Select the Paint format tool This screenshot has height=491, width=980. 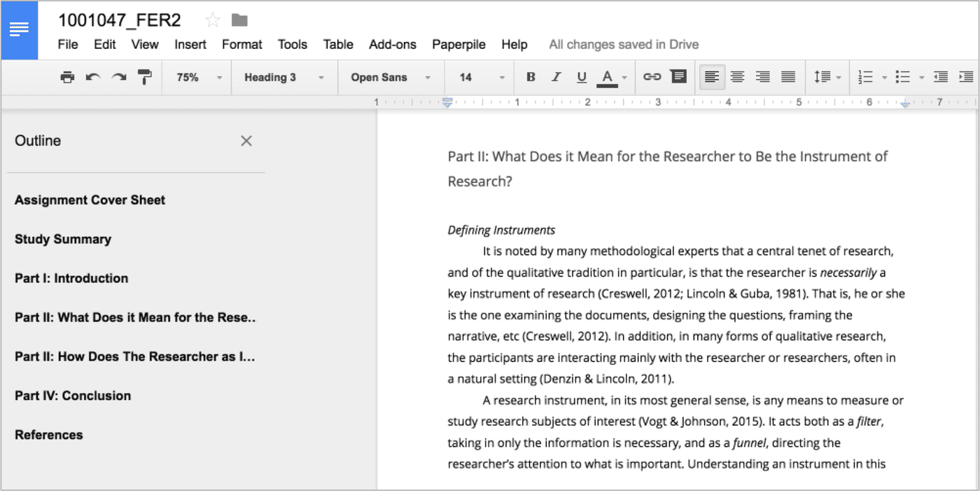tap(143, 77)
